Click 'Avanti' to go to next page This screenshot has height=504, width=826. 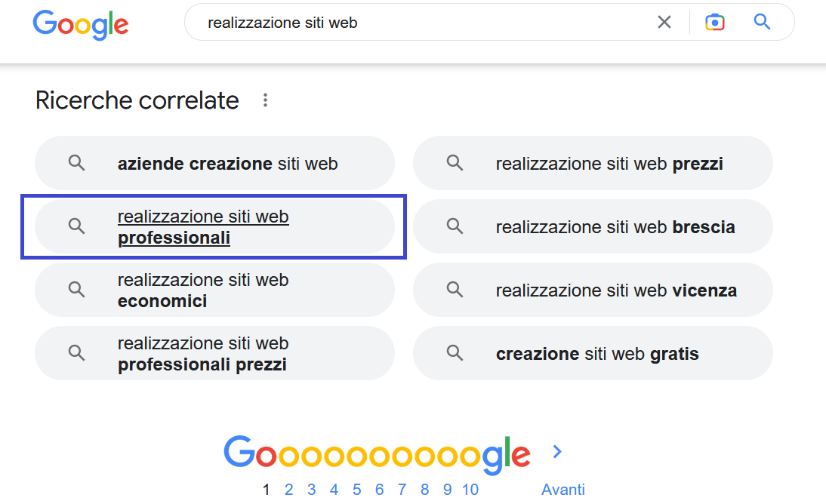pyautogui.click(x=562, y=489)
